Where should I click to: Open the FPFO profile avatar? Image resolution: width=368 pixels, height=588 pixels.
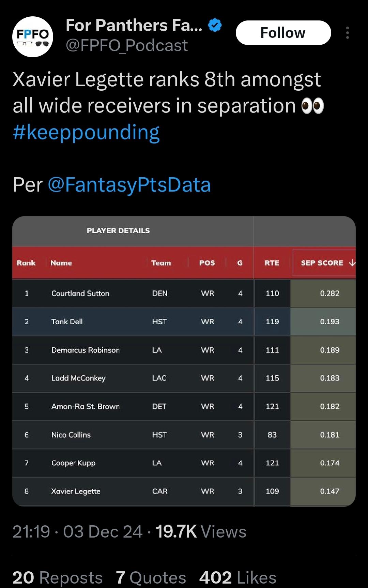point(33,37)
